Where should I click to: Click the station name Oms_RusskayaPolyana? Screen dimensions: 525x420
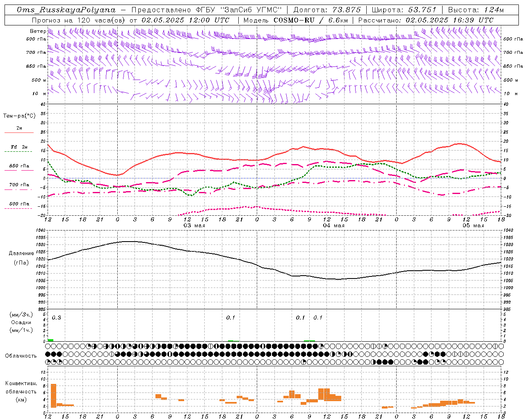[x=66, y=10]
